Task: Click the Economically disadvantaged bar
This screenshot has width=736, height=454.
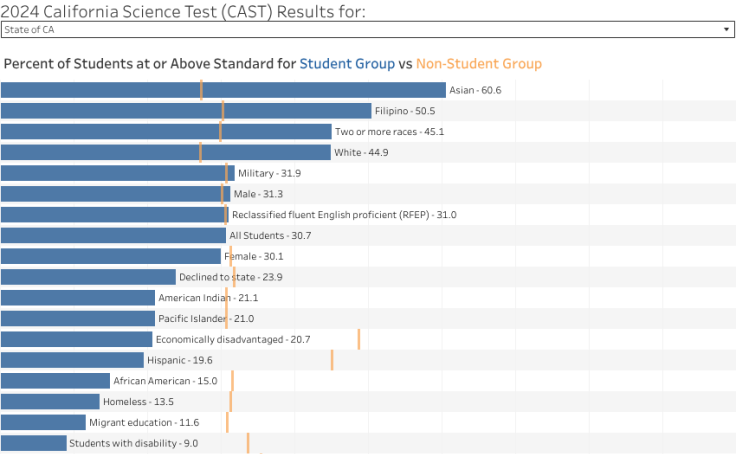Action: tap(76, 339)
